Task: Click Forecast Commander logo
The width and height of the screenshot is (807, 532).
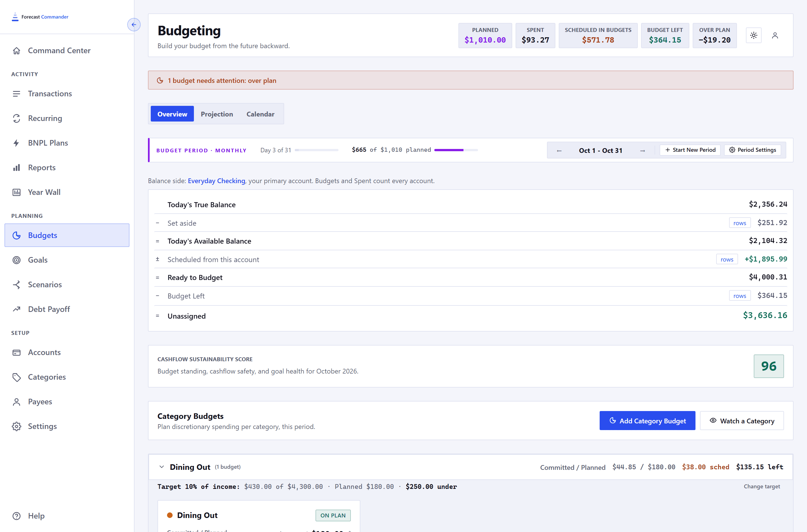Action: tap(40, 17)
